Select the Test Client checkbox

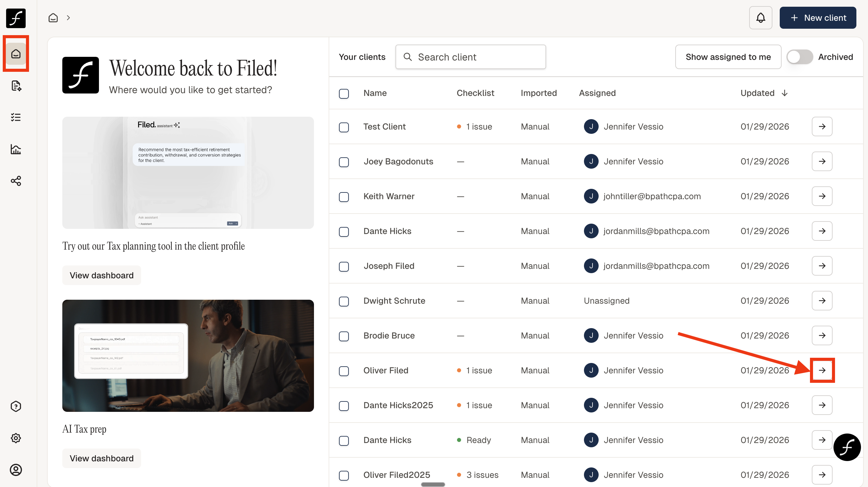(344, 127)
